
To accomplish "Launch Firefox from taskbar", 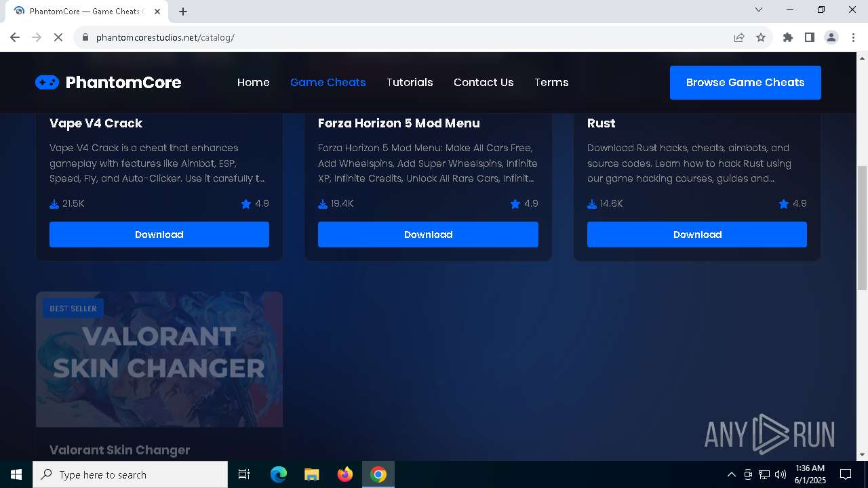I will (x=345, y=474).
